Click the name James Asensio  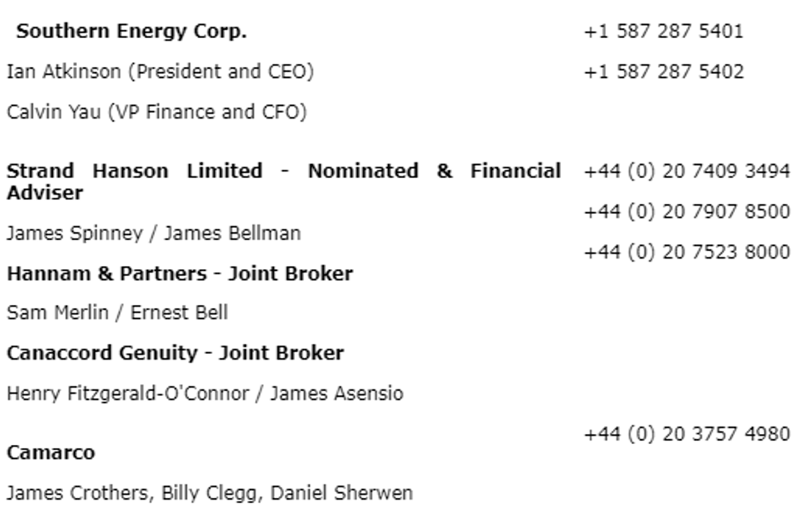coord(336,394)
